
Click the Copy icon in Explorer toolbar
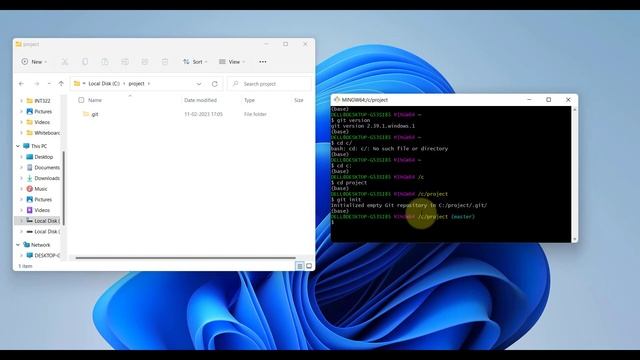[x=85, y=62]
